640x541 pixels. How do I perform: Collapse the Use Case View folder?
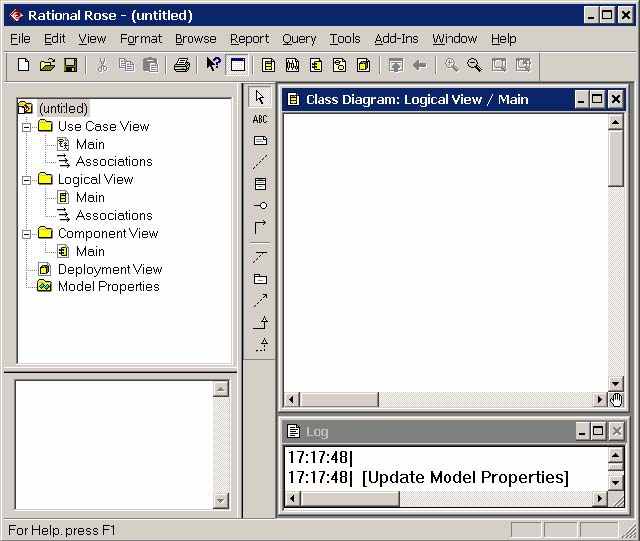coord(27,127)
